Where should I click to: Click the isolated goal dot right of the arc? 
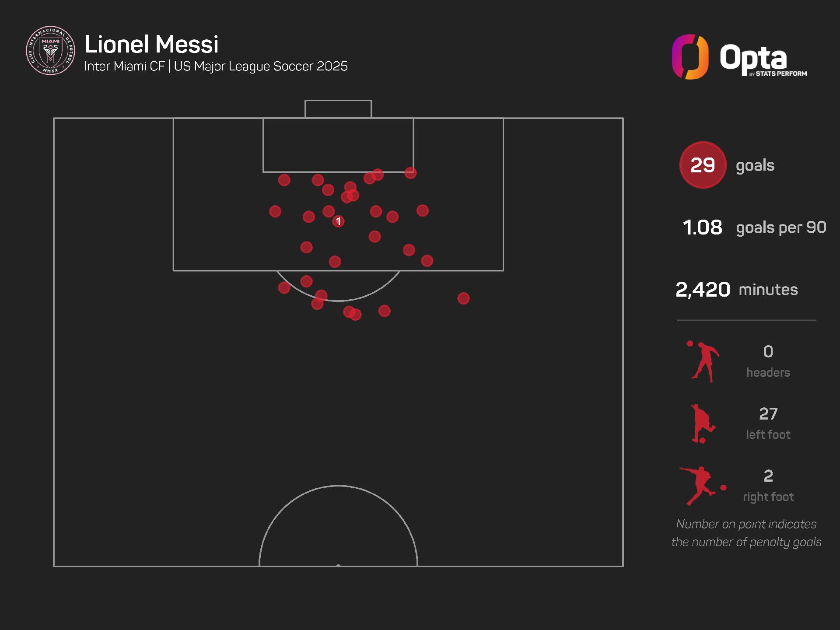coord(463,298)
